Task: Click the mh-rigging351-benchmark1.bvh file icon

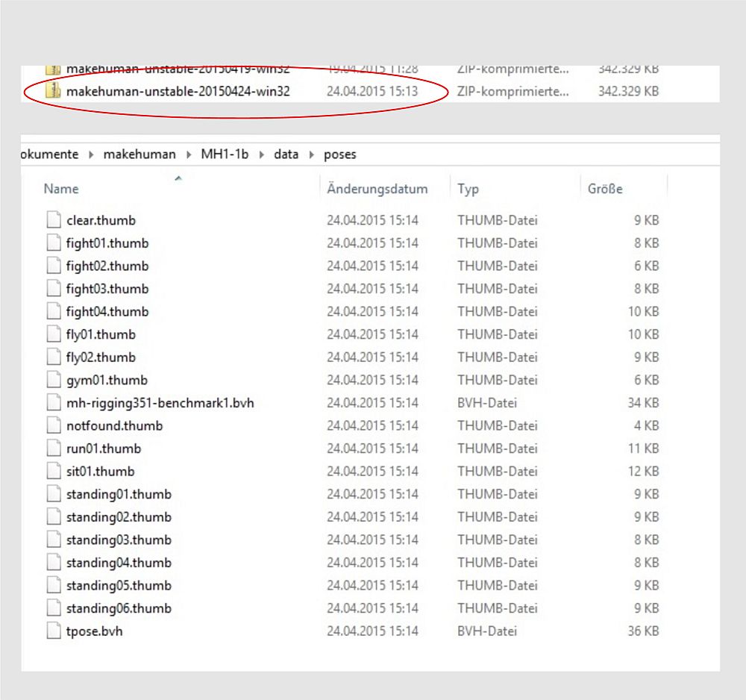Action: click(x=54, y=402)
